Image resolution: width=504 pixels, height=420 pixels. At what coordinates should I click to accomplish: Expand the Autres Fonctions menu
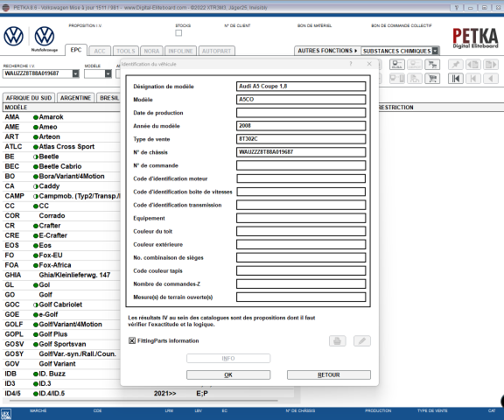click(x=327, y=51)
